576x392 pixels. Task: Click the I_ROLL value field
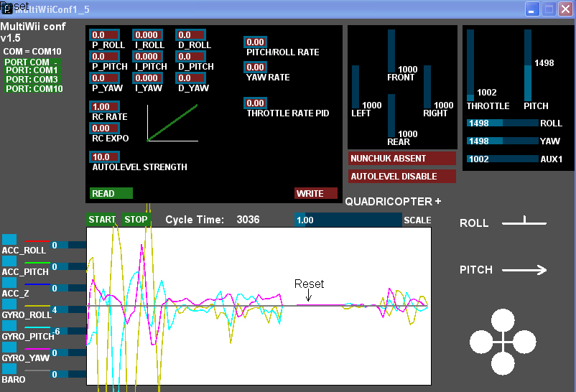(x=147, y=35)
